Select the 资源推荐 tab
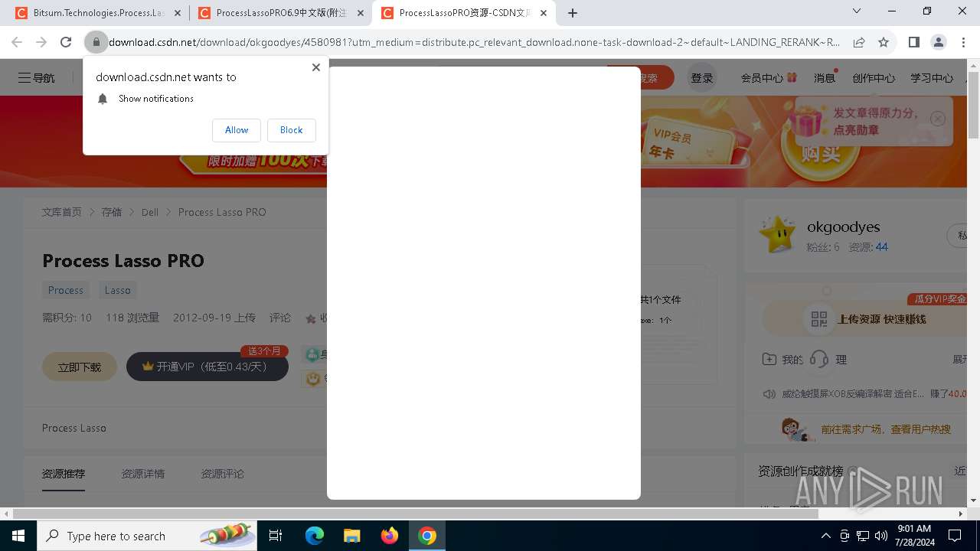The width and height of the screenshot is (980, 551). pyautogui.click(x=64, y=474)
